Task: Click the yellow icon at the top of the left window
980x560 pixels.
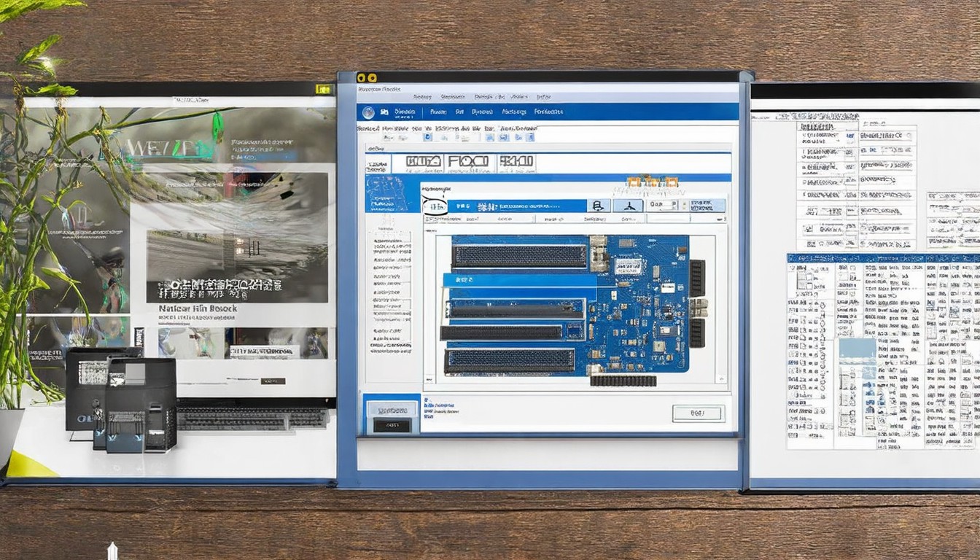Action: (x=324, y=89)
